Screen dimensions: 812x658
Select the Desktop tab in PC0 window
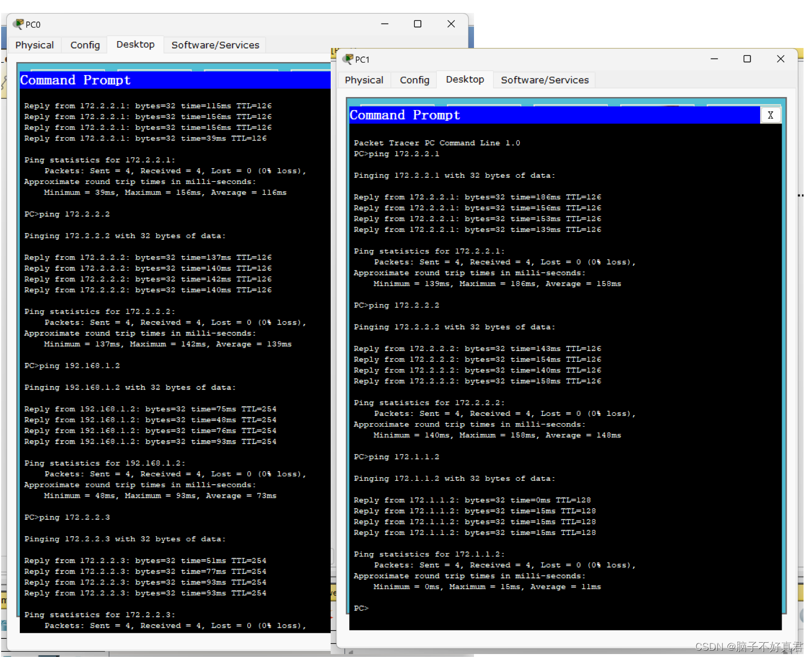click(x=135, y=45)
